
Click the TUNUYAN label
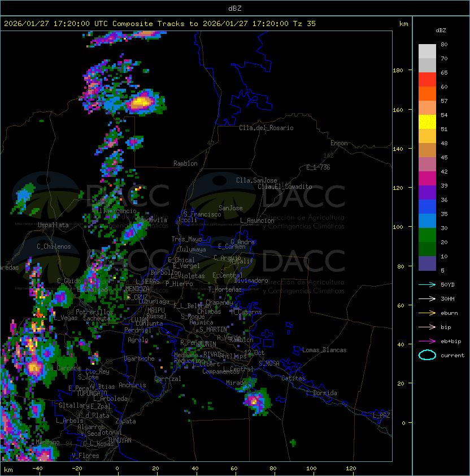[x=120, y=440]
